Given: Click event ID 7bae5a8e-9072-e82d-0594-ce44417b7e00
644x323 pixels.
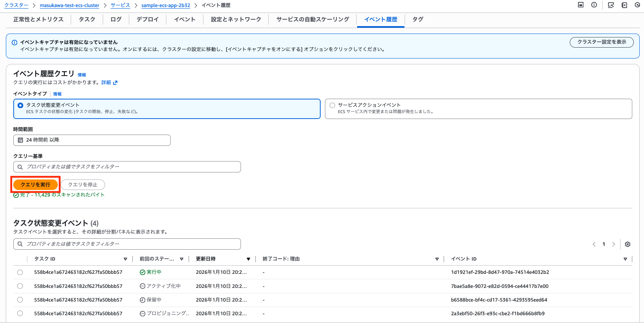Looking at the screenshot, I should pyautogui.click(x=500, y=286).
